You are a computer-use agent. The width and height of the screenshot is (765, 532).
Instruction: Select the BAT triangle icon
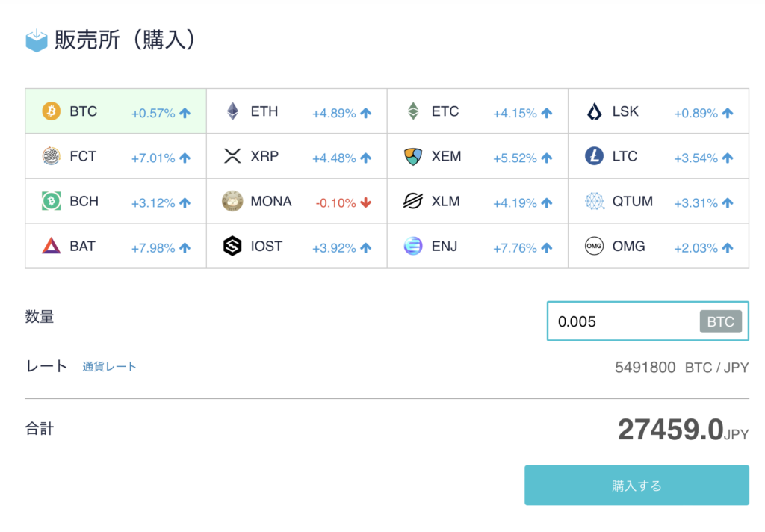[x=52, y=246]
